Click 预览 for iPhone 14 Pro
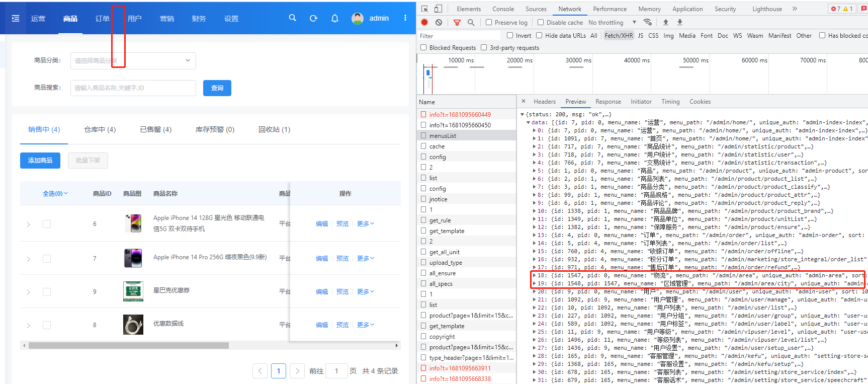Screen dimensions: 868x384 tap(342, 258)
